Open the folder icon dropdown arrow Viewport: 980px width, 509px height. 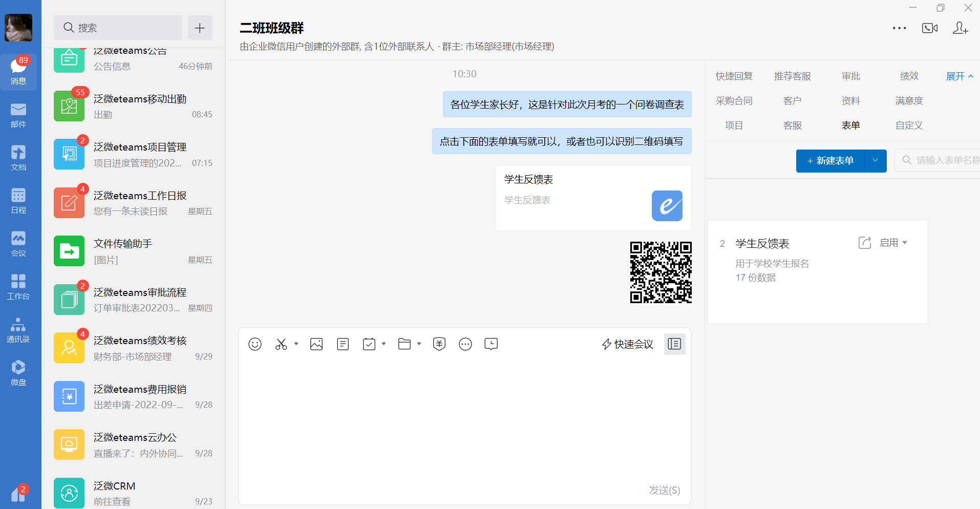coord(419,344)
